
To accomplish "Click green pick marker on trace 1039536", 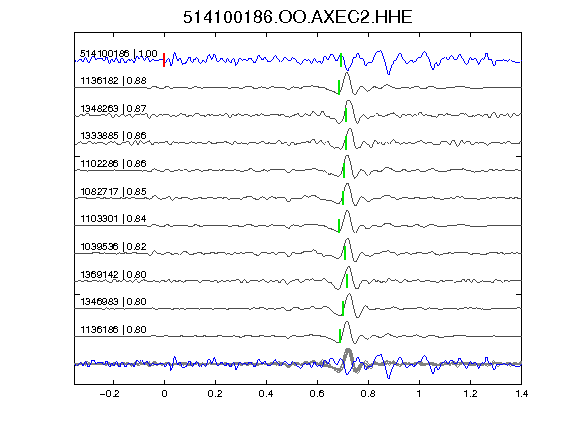I will coord(345,253).
